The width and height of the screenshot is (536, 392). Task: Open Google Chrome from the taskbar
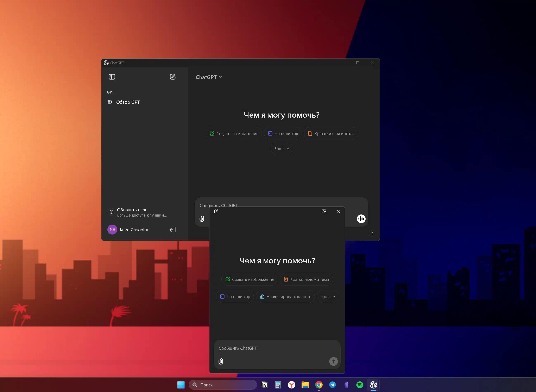tap(319, 385)
